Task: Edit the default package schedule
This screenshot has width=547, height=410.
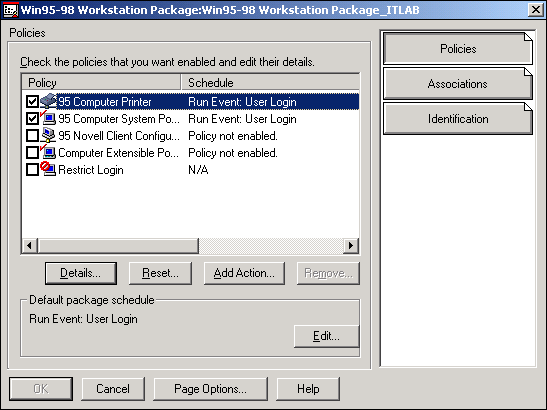Action: (x=326, y=336)
